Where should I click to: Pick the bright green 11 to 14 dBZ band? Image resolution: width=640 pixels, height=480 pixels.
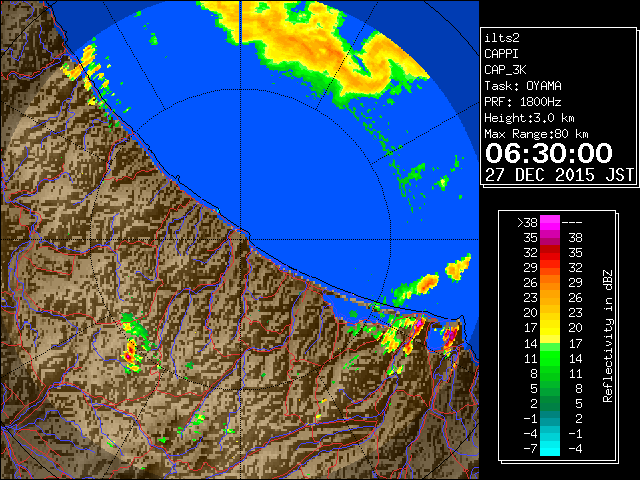point(550,358)
